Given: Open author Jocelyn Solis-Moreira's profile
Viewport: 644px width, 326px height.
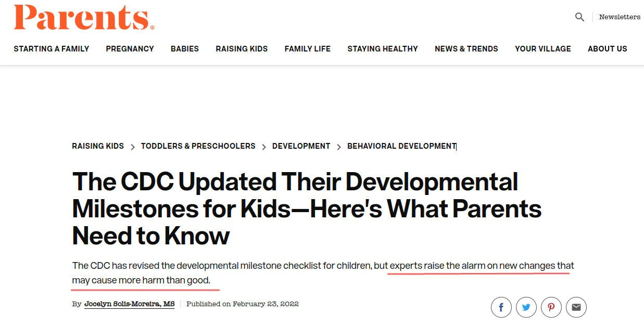Looking at the screenshot, I should pyautogui.click(x=130, y=304).
